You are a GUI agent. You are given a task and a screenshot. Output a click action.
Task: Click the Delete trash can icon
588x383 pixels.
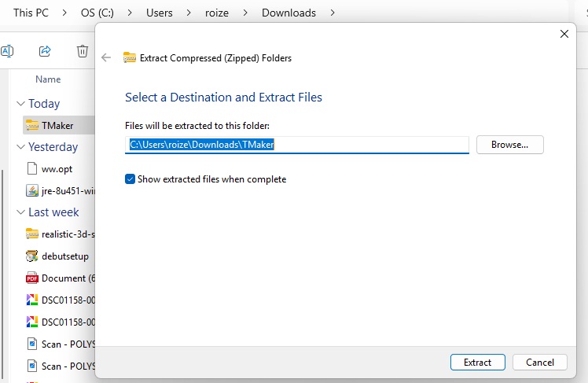click(x=82, y=50)
